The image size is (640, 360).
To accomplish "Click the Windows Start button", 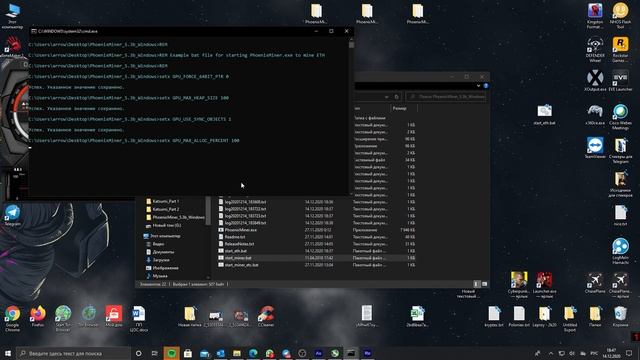I will pyautogui.click(x=8, y=353).
